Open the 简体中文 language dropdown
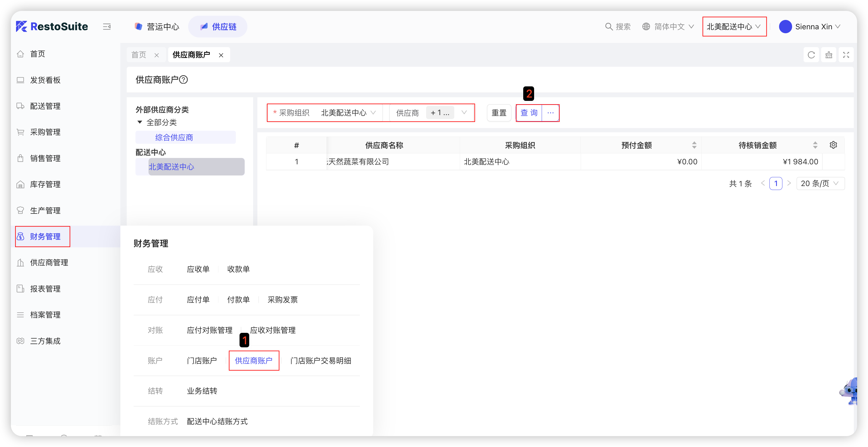This screenshot has width=868, height=447. 669,27
